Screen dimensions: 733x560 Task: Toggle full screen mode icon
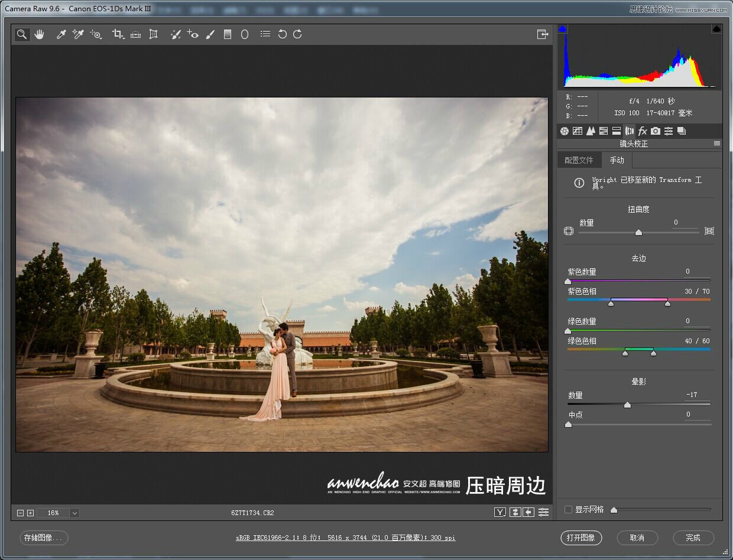543,34
